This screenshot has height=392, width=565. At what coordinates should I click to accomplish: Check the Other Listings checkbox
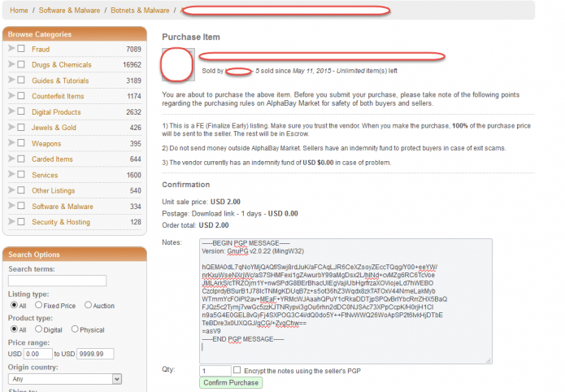point(21,189)
